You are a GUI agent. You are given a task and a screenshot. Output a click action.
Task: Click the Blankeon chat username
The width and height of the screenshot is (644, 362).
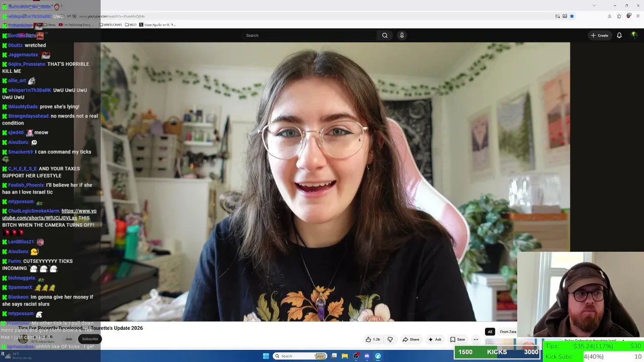pos(18,297)
